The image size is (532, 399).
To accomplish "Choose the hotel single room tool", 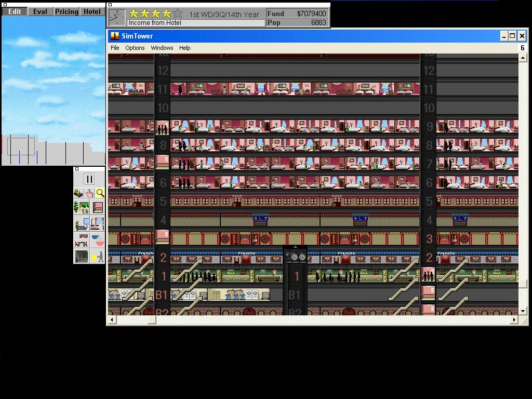I will click(x=97, y=223).
